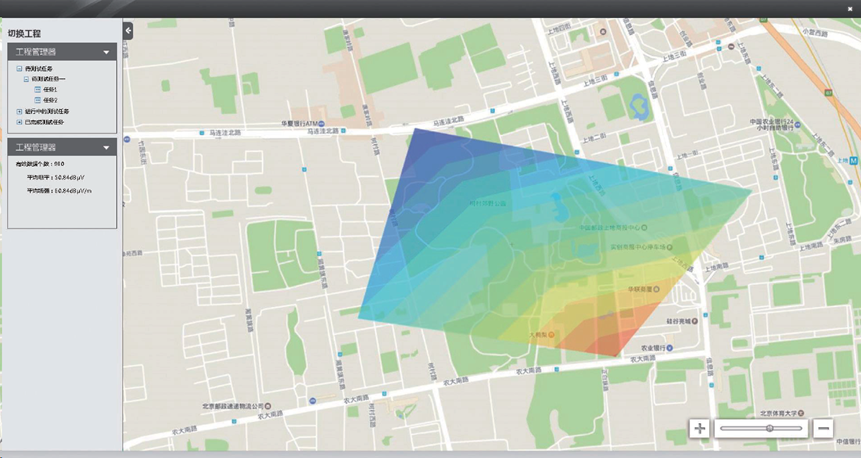This screenshot has height=458, width=861.
Task: Click the zoom out minus button
Action: tap(823, 428)
